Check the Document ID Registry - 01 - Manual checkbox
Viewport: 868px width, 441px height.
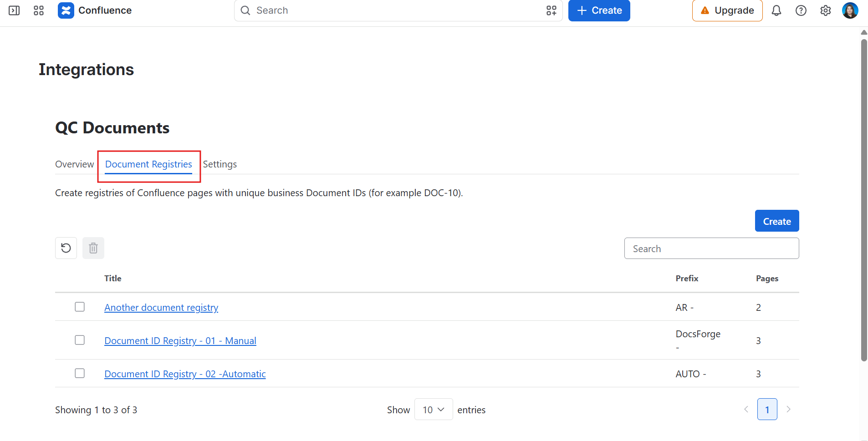point(80,340)
